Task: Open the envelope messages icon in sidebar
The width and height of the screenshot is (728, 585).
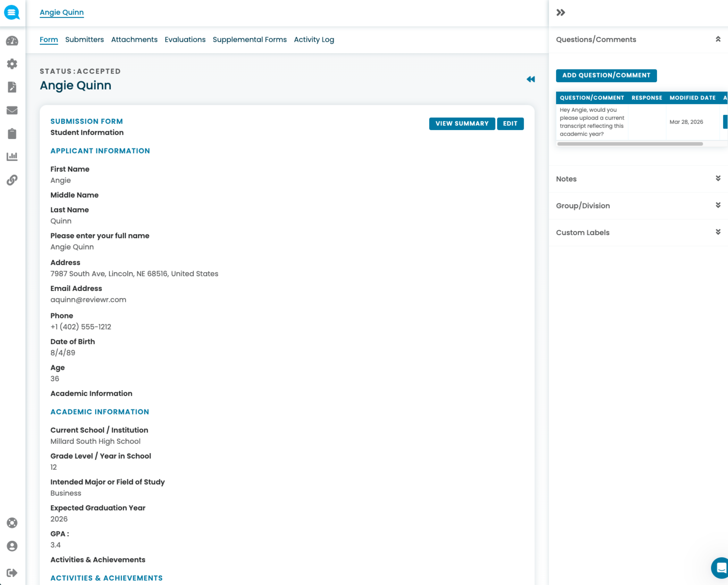Action: pos(12,110)
